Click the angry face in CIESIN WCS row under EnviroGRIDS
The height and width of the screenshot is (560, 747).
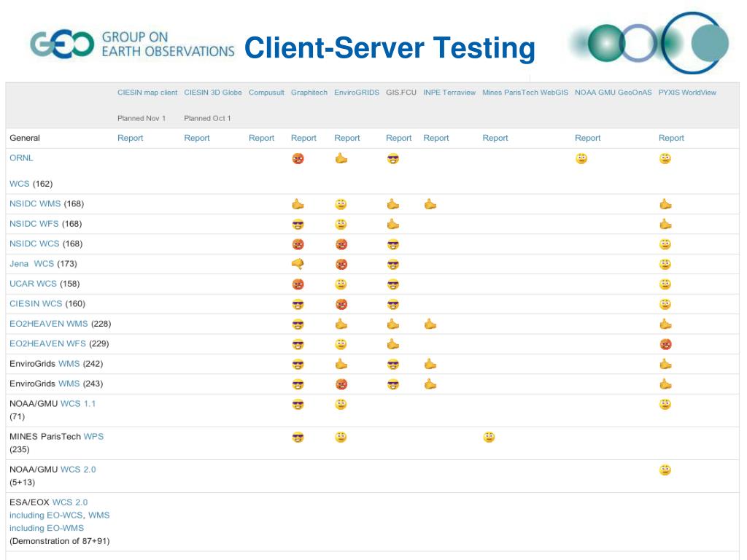point(341,304)
